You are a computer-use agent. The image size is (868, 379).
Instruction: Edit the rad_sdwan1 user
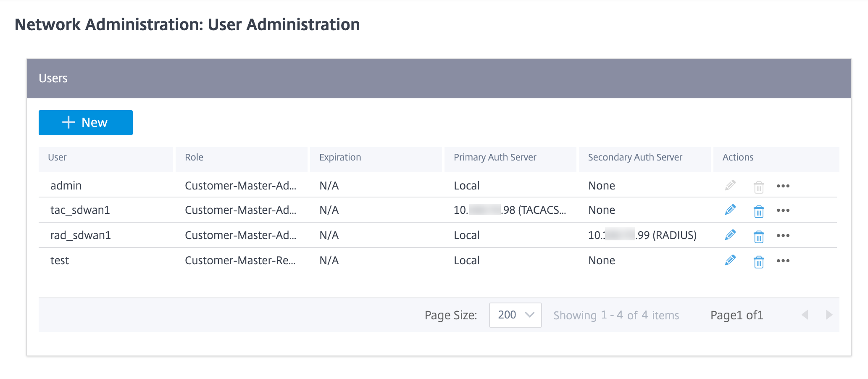[x=730, y=235]
